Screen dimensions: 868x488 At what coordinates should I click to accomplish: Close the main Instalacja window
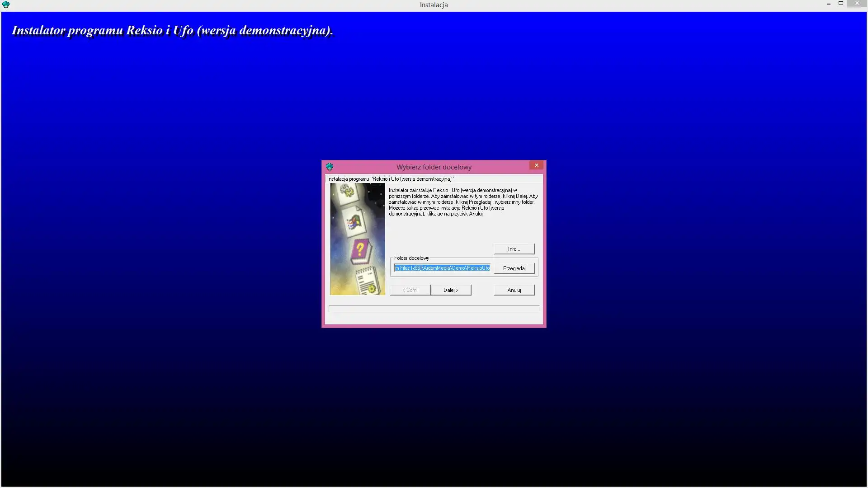point(857,4)
